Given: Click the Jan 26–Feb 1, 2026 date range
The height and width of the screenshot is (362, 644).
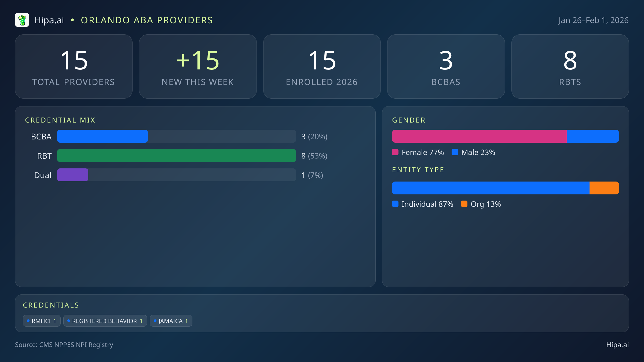Looking at the screenshot, I should pyautogui.click(x=593, y=20).
